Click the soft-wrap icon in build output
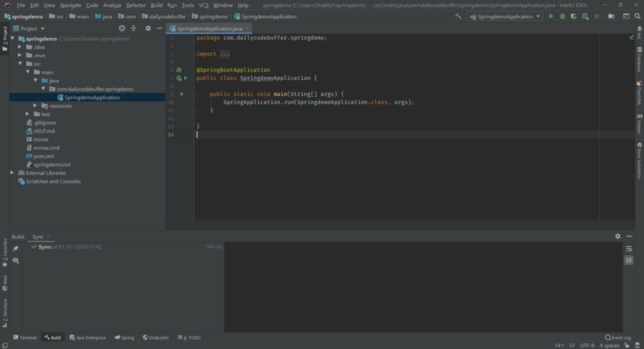644x349 pixels. tap(629, 249)
